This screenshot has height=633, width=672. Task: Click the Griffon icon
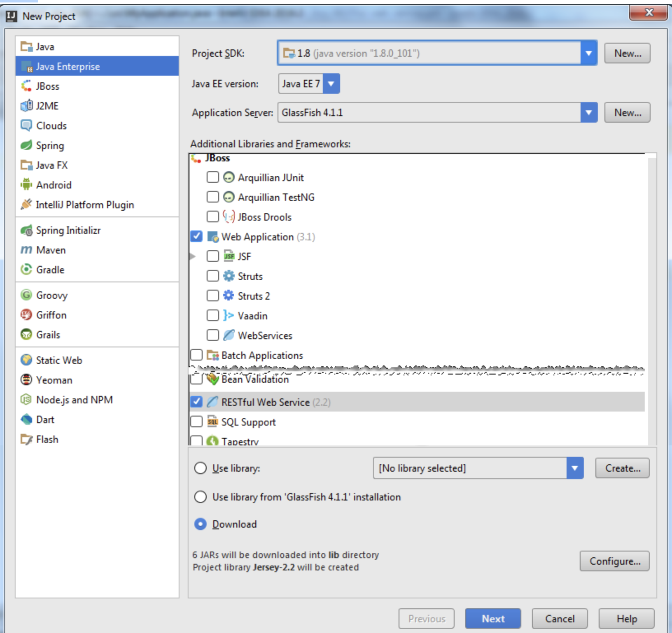(x=27, y=315)
